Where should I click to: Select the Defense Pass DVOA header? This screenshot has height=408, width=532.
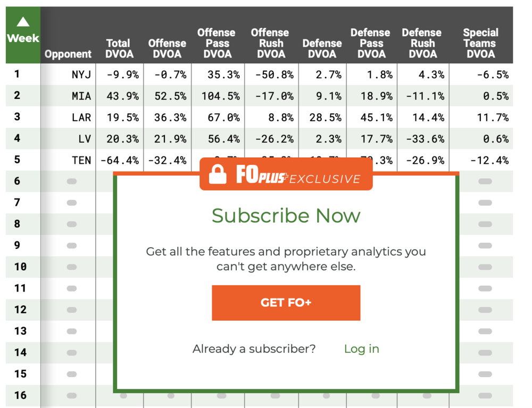[370, 43]
